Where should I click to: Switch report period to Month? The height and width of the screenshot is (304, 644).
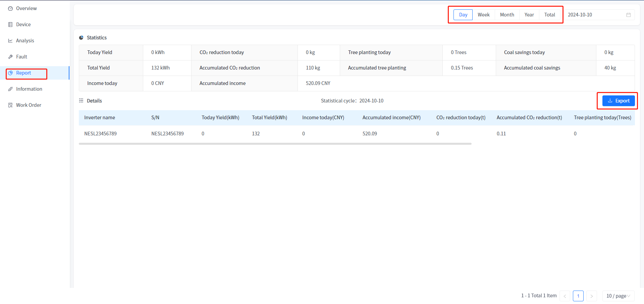coord(507,15)
